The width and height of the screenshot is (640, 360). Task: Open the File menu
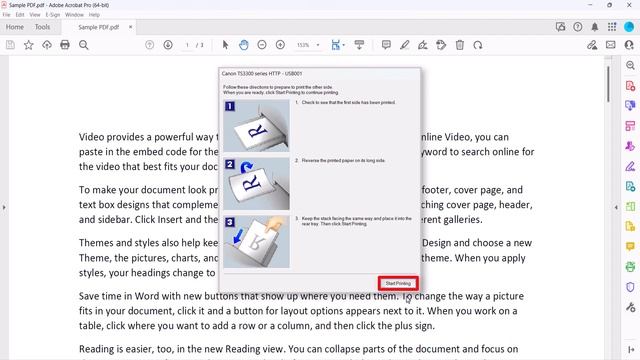point(7,15)
